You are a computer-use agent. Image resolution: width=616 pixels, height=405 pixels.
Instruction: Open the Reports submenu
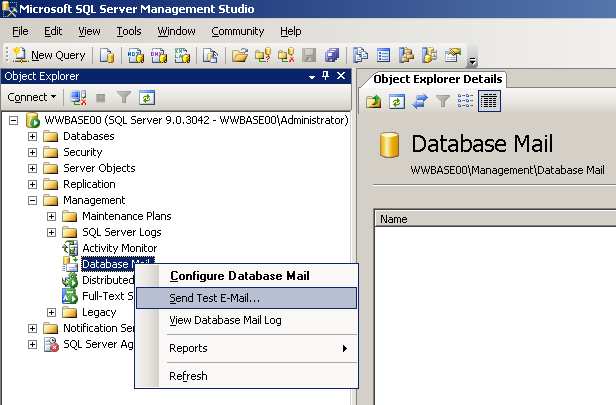click(246, 348)
